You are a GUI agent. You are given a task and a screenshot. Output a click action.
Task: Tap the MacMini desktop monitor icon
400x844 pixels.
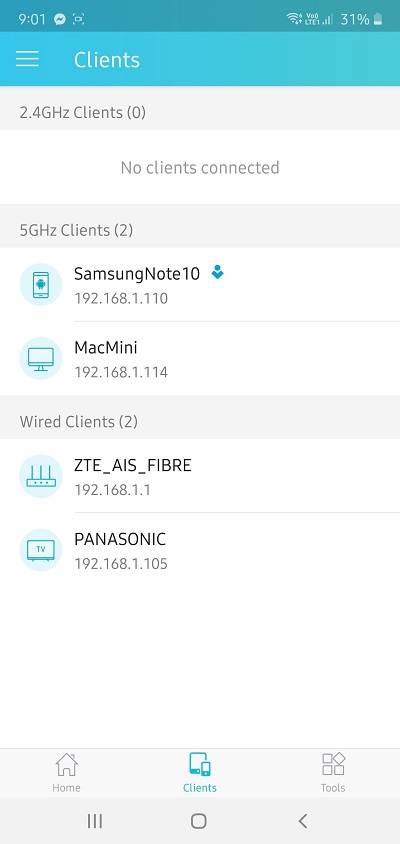tap(41, 358)
